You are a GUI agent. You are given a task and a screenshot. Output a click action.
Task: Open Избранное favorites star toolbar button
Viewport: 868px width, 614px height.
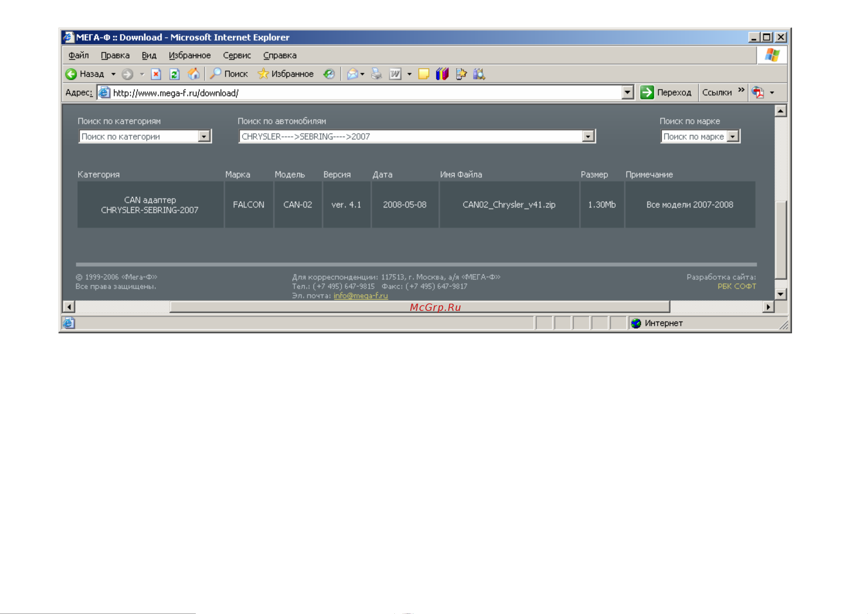(285, 74)
